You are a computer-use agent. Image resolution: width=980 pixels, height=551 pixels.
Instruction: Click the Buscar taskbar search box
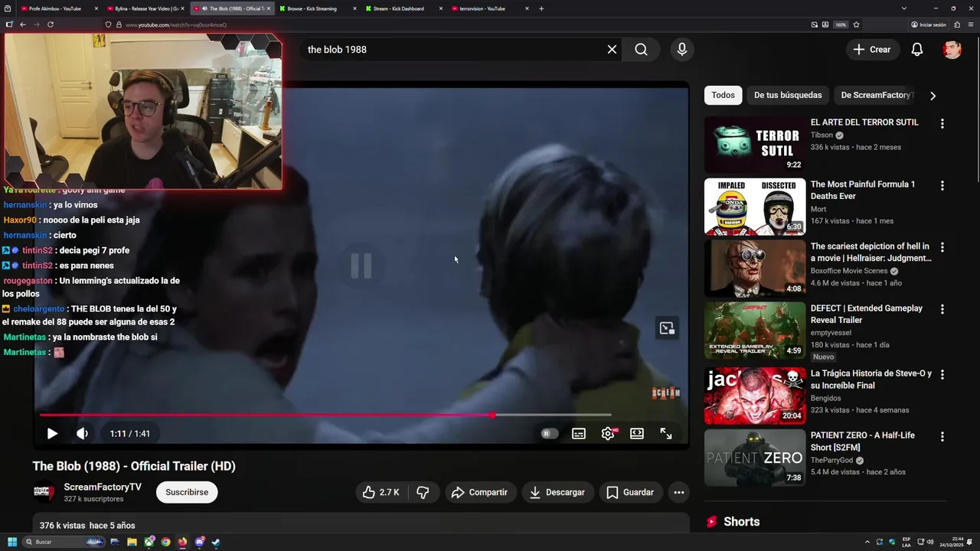pyautogui.click(x=64, y=542)
